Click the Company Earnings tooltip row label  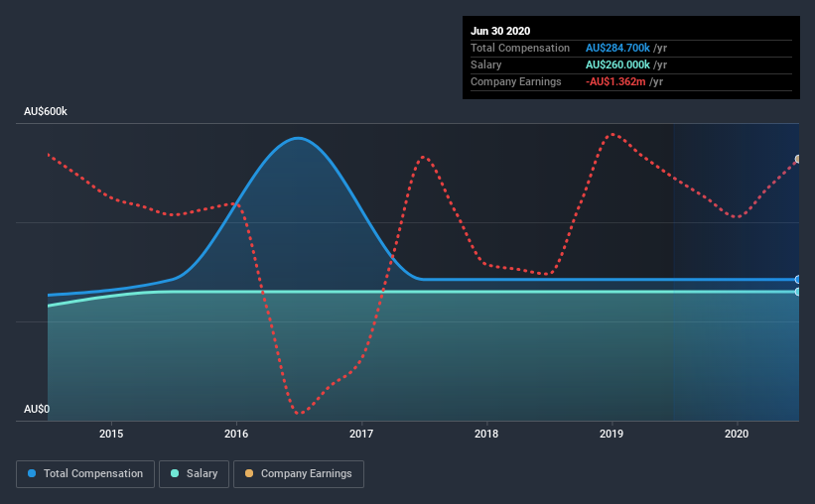point(515,82)
